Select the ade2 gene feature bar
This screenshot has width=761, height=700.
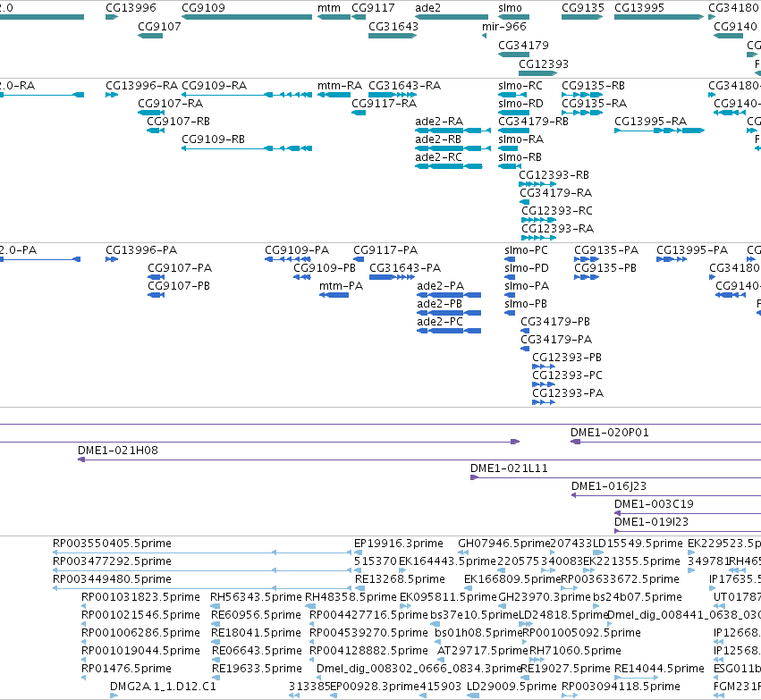(452, 17)
